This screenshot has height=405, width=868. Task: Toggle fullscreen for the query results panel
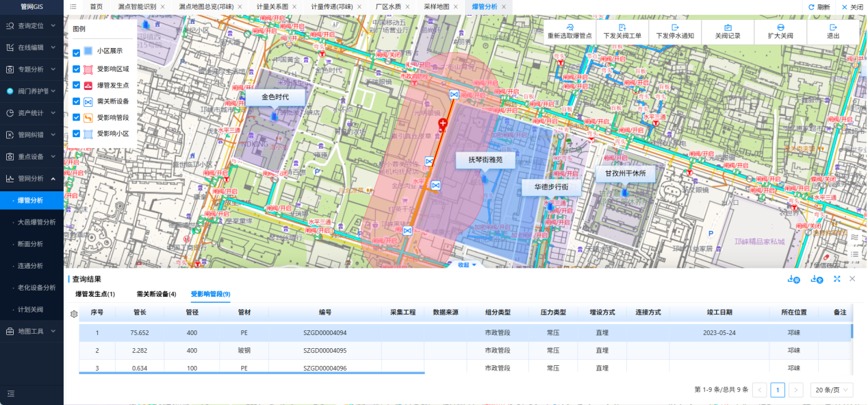pos(837,279)
